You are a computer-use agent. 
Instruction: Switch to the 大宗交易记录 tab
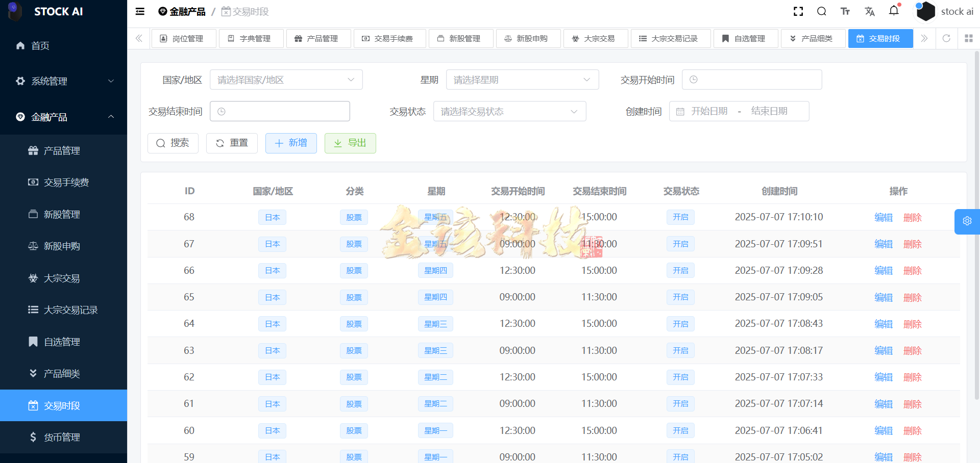[x=671, y=38]
